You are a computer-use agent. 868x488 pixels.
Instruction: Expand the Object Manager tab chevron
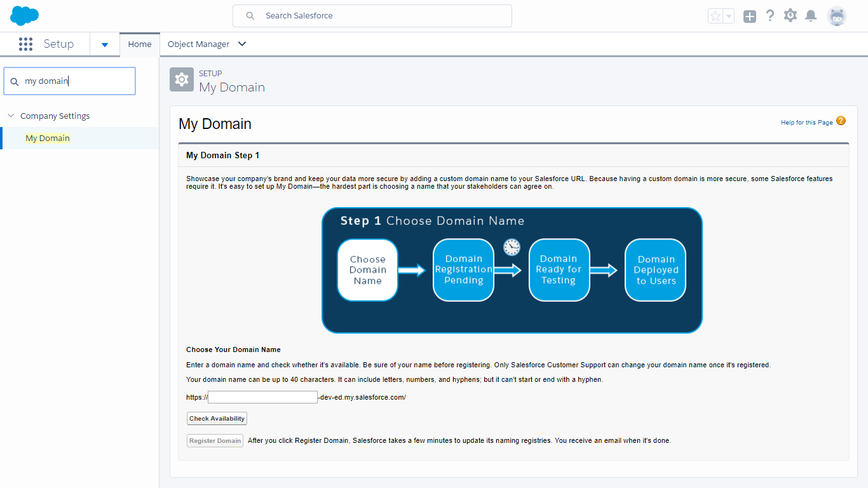(241, 44)
